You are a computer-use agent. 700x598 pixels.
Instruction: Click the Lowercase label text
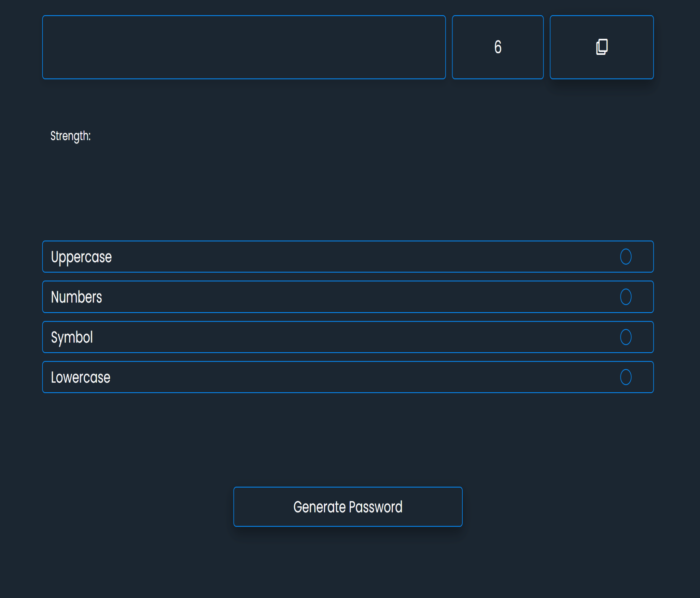(81, 377)
